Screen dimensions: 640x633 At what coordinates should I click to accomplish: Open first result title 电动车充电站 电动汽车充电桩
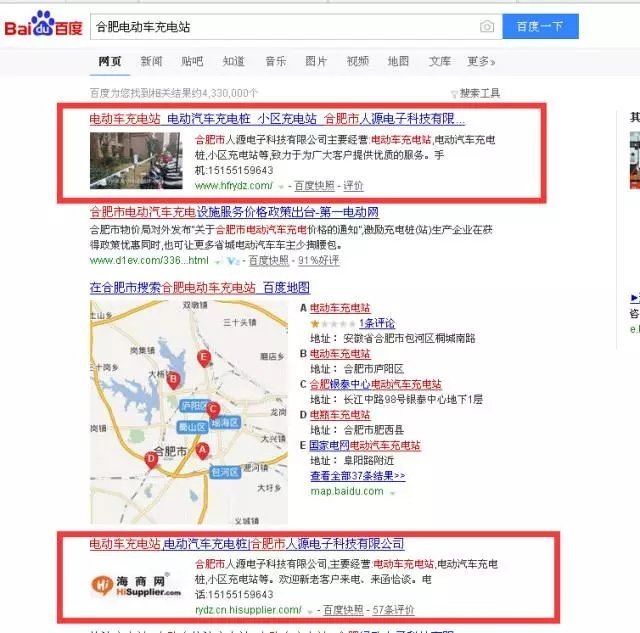pos(277,119)
